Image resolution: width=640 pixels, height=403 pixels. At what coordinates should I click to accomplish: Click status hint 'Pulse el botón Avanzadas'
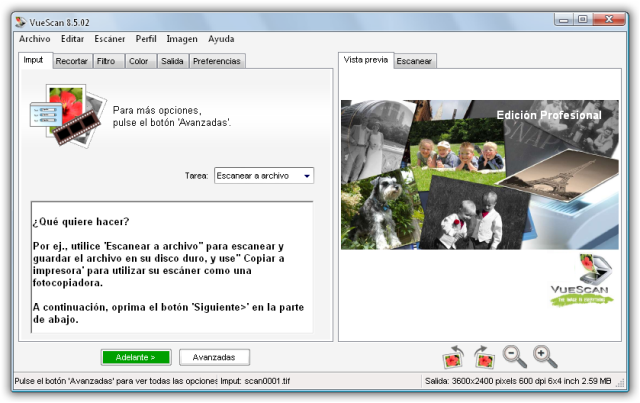(x=116, y=381)
